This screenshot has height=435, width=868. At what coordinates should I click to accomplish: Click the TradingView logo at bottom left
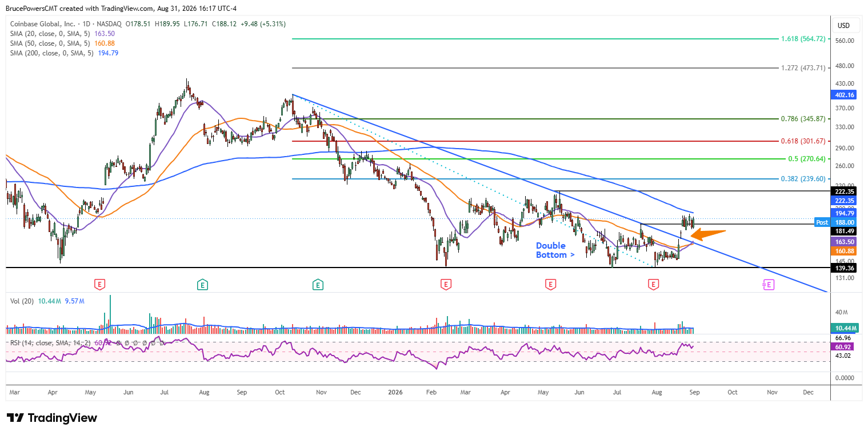pyautogui.click(x=52, y=418)
